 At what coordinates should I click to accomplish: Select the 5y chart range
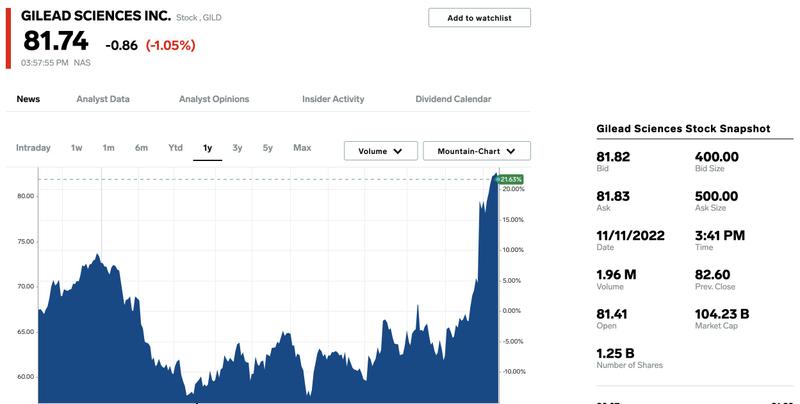268,148
